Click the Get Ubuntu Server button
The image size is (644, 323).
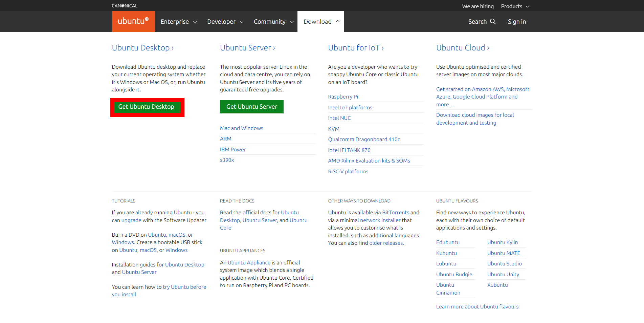point(252,107)
